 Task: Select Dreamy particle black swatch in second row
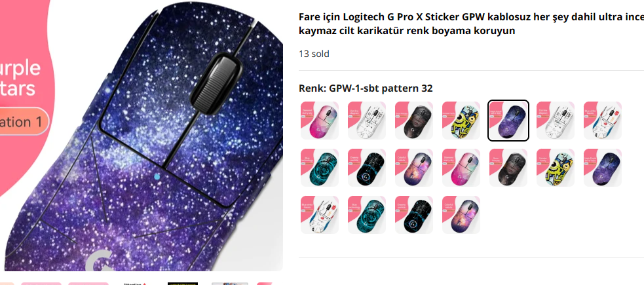click(x=367, y=168)
